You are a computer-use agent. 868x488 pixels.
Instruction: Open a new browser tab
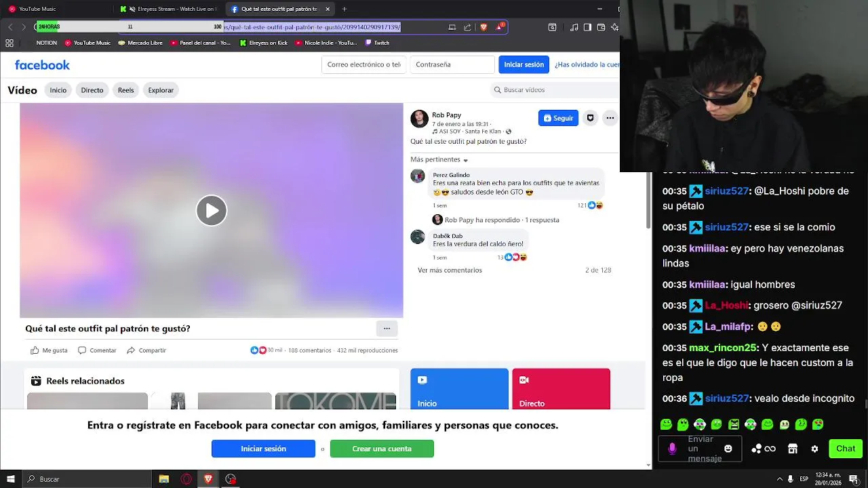344,9
